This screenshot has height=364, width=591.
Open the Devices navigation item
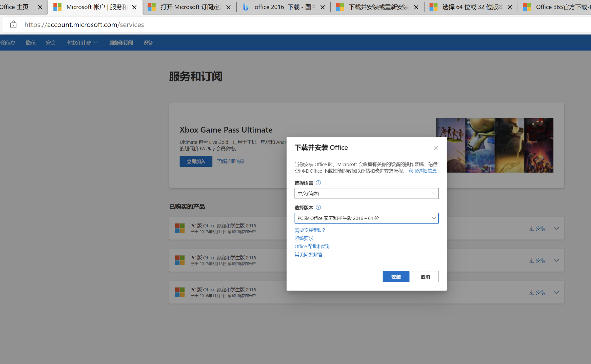point(148,43)
